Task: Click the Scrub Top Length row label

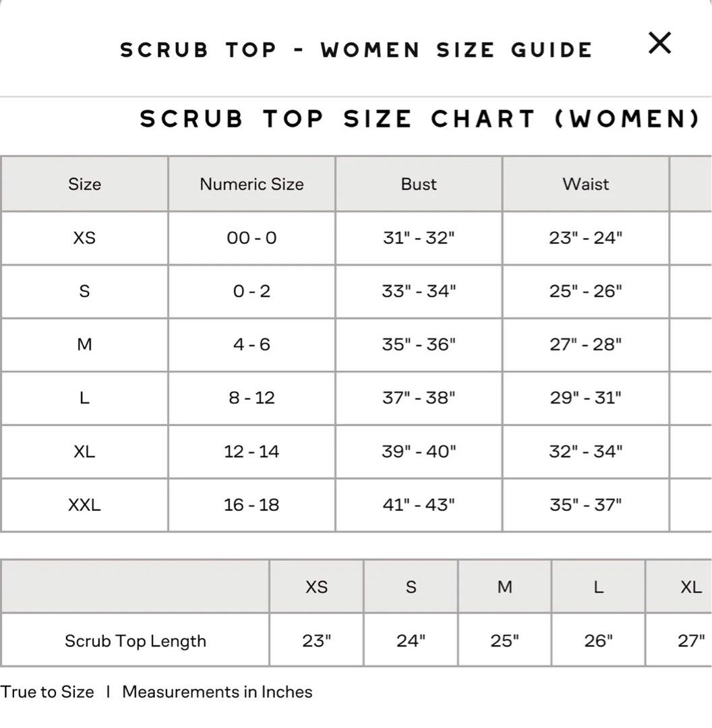Action: (x=136, y=640)
